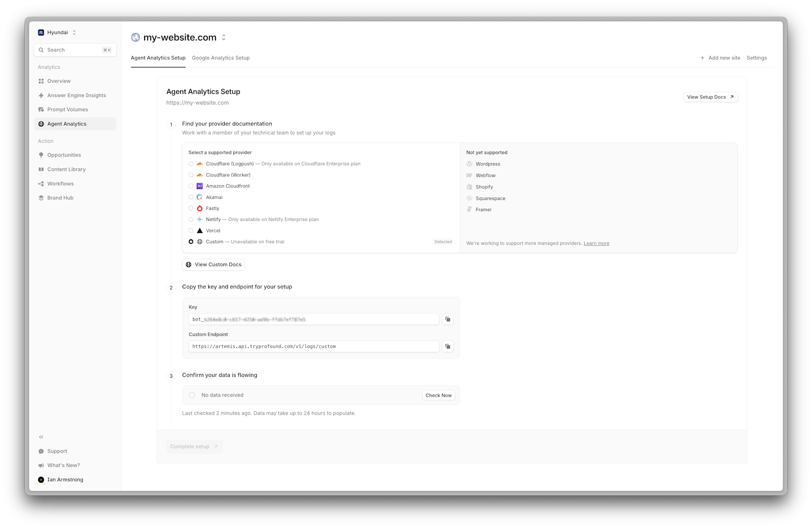
Task: Select Fastly as the provider
Action: click(191, 208)
